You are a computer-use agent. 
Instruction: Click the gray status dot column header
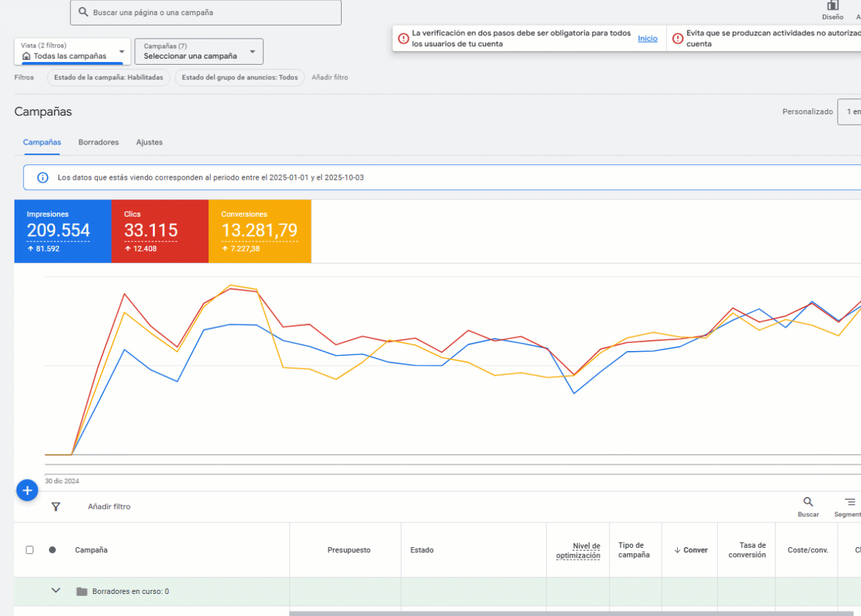tap(52, 550)
